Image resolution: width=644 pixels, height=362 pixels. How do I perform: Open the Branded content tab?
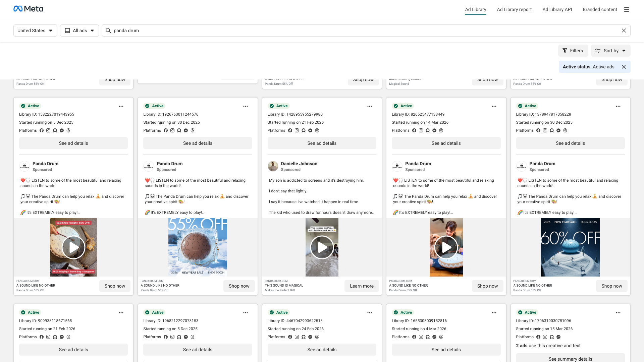click(600, 9)
